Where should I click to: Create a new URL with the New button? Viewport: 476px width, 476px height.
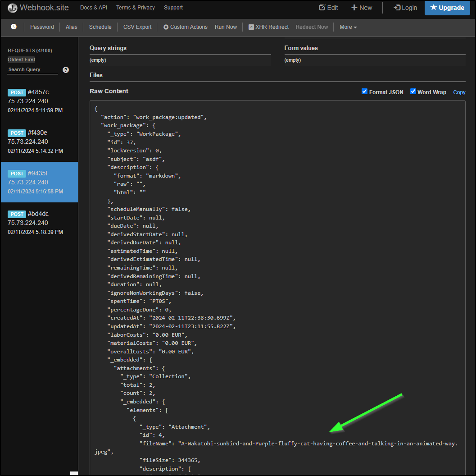[362, 8]
